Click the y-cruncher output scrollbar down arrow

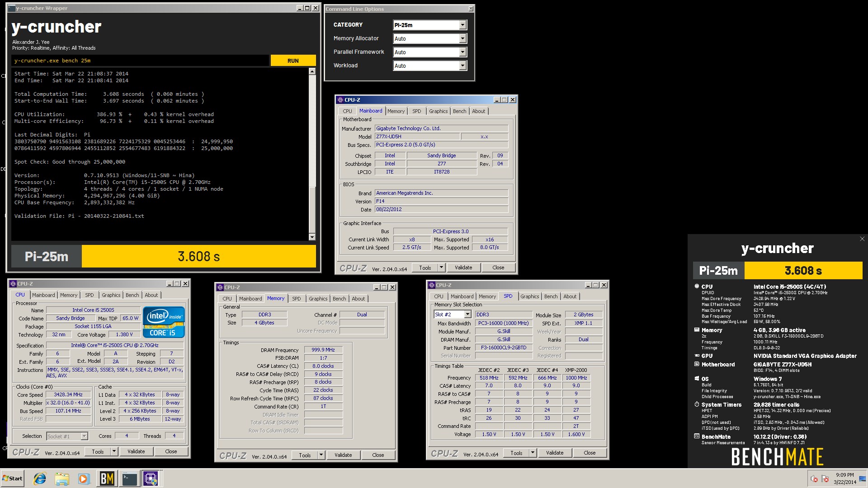pyautogui.click(x=312, y=237)
